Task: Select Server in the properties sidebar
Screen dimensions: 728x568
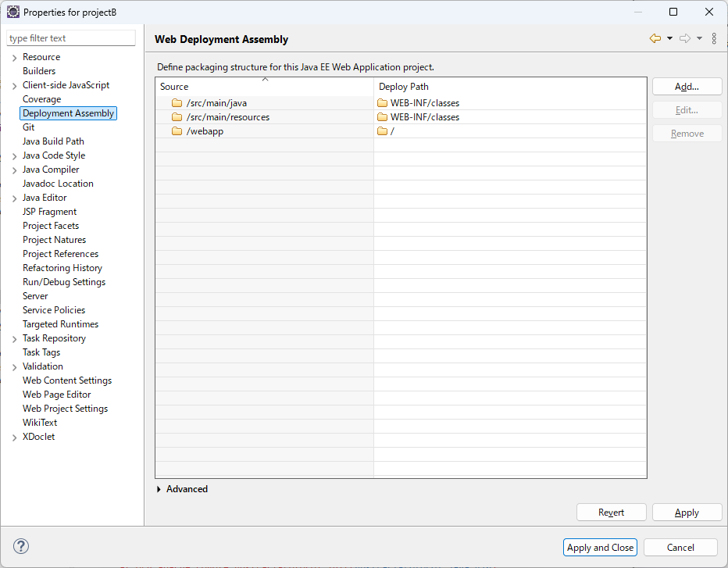Action: [35, 295]
